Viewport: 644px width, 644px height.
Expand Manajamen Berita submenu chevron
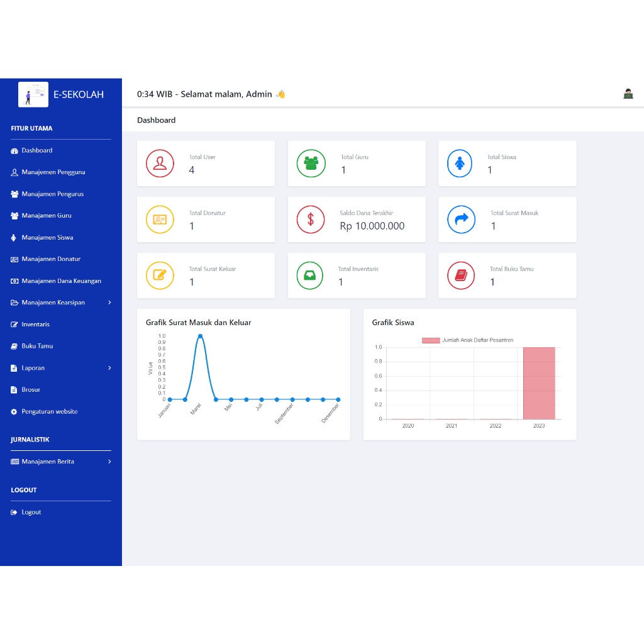pyautogui.click(x=109, y=462)
